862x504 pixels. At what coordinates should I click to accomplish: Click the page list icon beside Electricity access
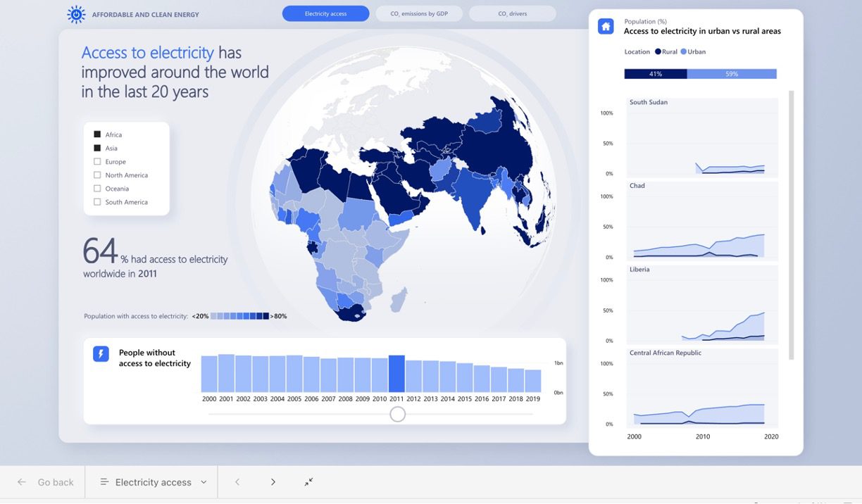(104, 482)
